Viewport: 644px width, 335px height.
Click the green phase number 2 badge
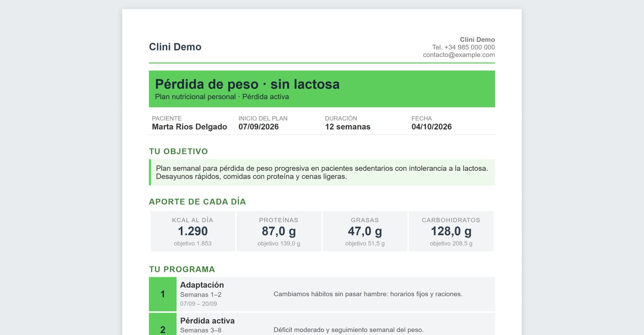(x=163, y=324)
